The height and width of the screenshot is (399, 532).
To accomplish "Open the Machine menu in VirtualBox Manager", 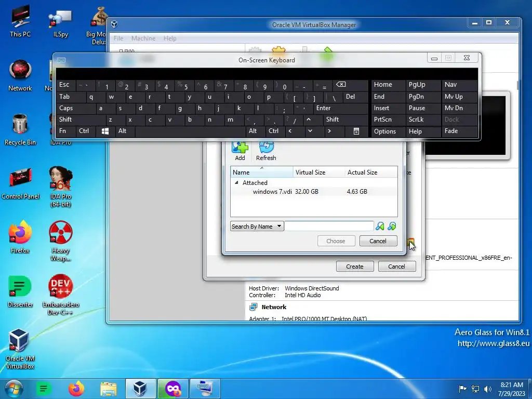I will coord(143,38).
